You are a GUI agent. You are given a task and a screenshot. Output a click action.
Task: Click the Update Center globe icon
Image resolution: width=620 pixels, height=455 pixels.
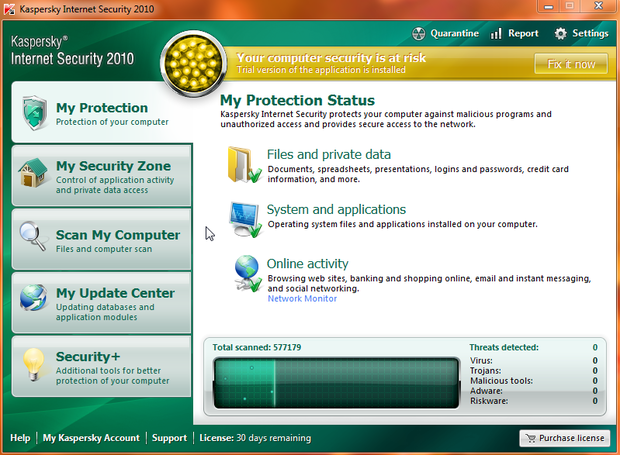(34, 297)
